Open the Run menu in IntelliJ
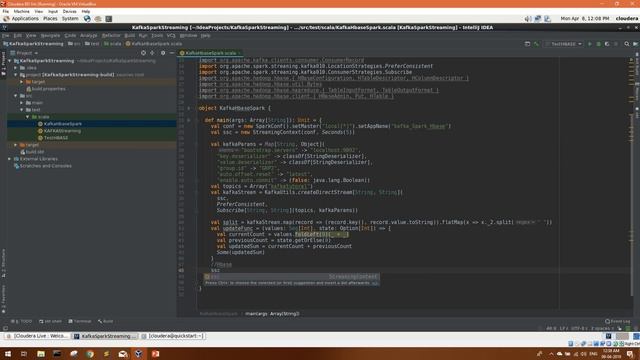 click(x=143, y=36)
